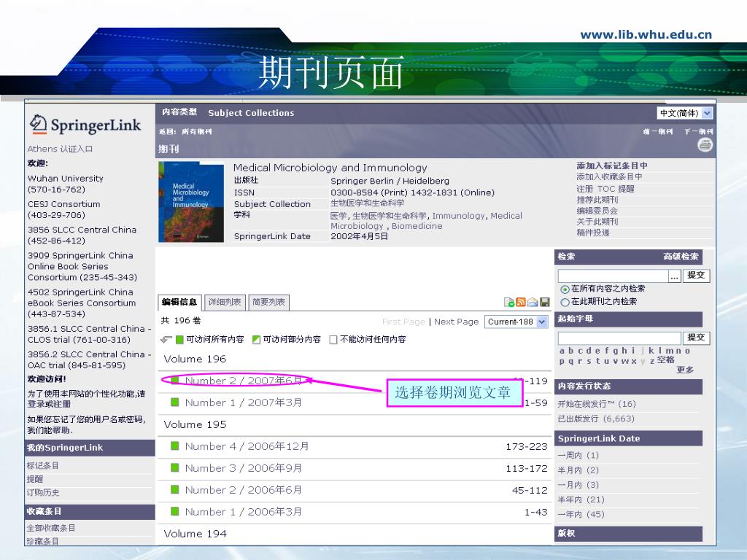Image resolution: width=747 pixels, height=560 pixels.
Task: Click the full-access green legend square
Action: [x=179, y=340]
